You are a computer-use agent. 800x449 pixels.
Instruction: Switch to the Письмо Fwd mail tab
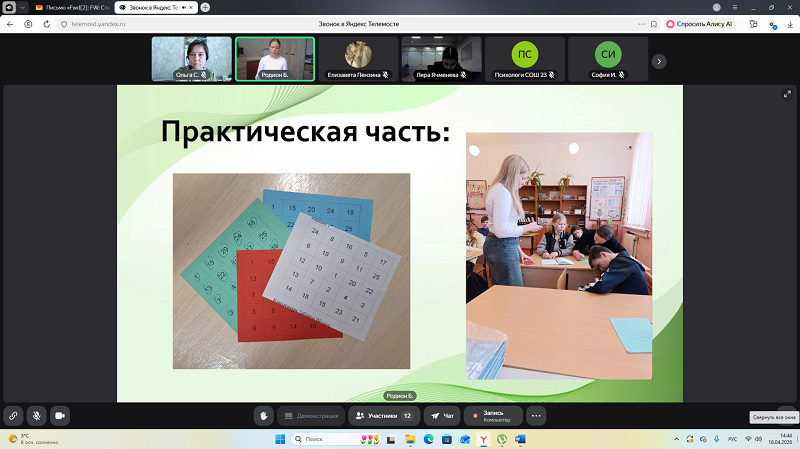pos(72,8)
